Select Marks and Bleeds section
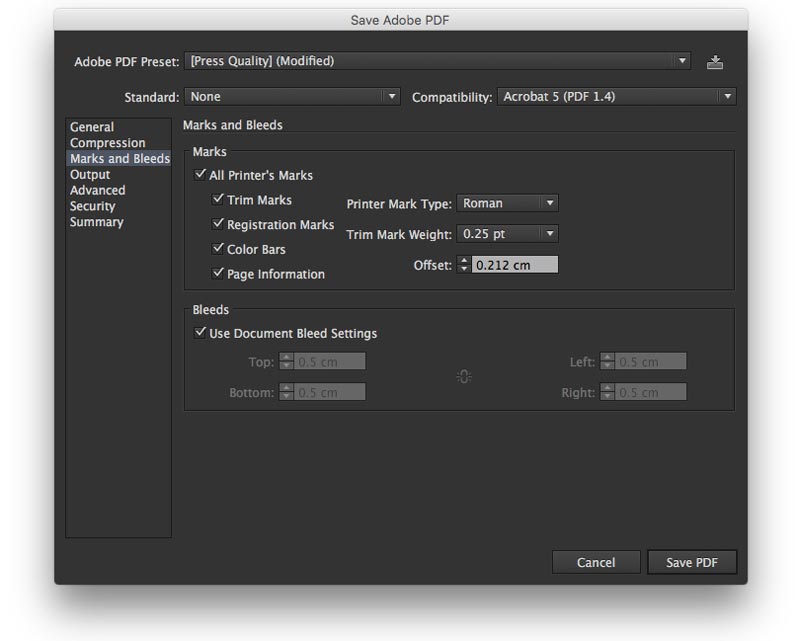The height and width of the screenshot is (641, 800). (119, 158)
